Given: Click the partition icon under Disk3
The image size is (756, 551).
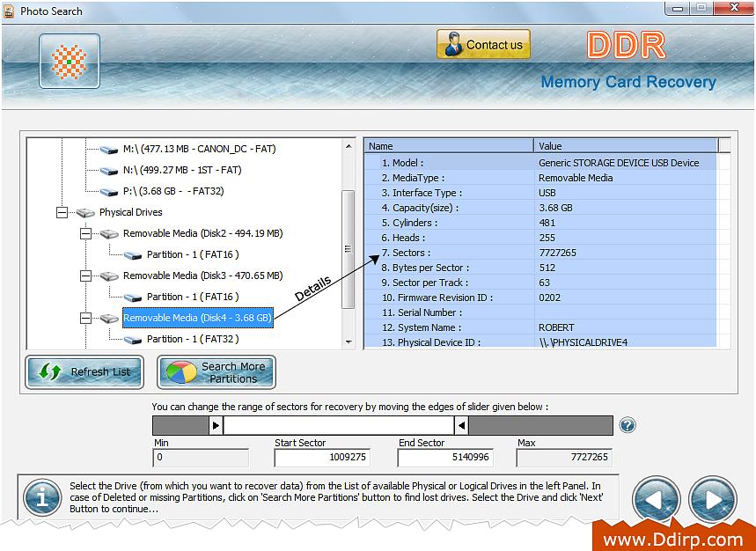Looking at the screenshot, I should pyautogui.click(x=133, y=298).
